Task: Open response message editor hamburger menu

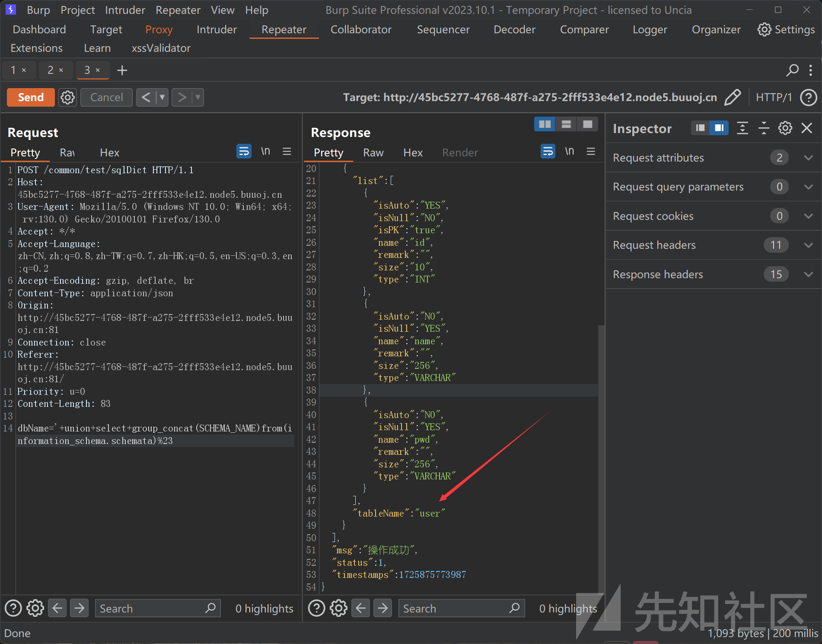Action: (591, 151)
